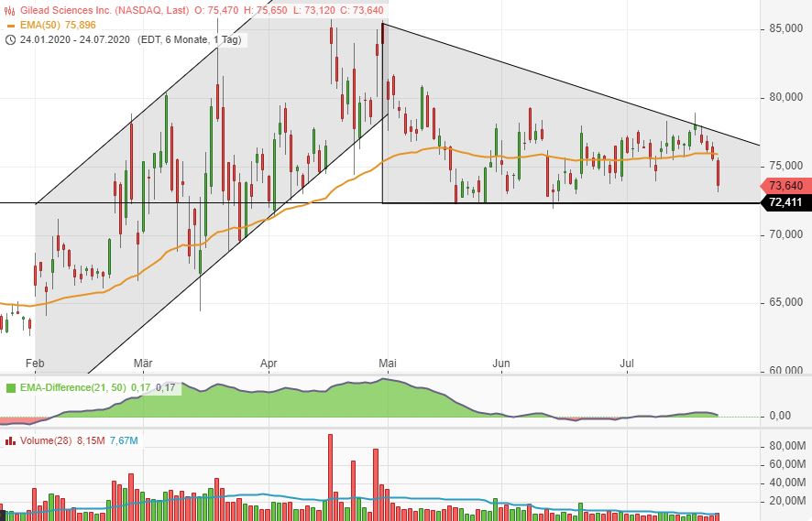Screen dimensions: 812x521
Task: Click the 85,000 price axis label
Action: pos(785,29)
